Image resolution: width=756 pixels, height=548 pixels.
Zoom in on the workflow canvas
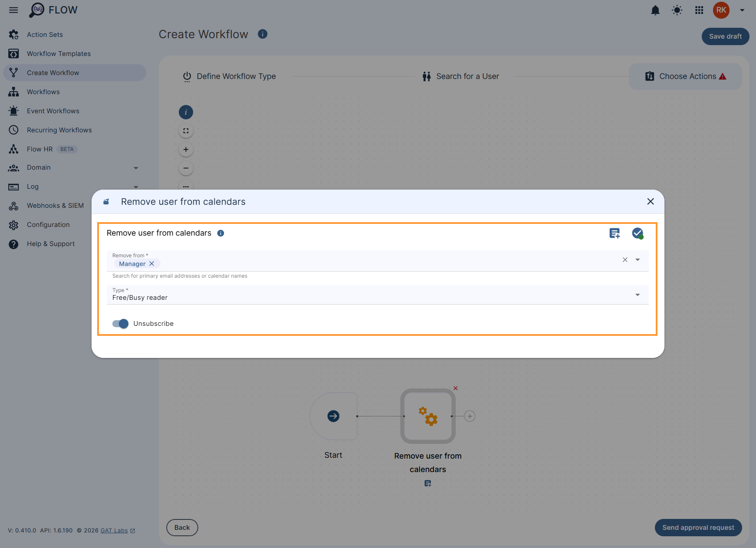click(186, 149)
